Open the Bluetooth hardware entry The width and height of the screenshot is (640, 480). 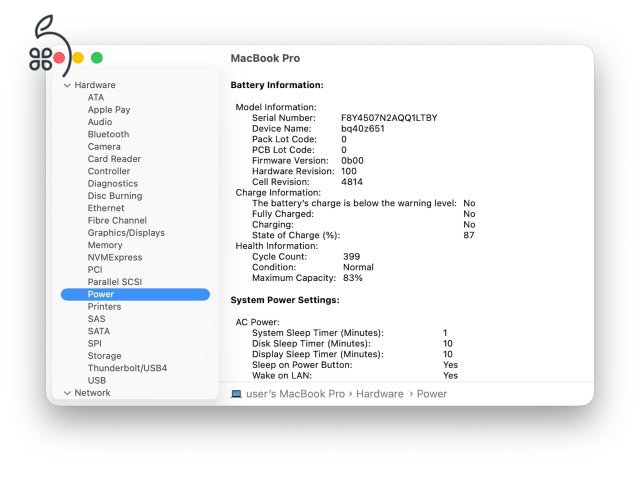point(109,134)
